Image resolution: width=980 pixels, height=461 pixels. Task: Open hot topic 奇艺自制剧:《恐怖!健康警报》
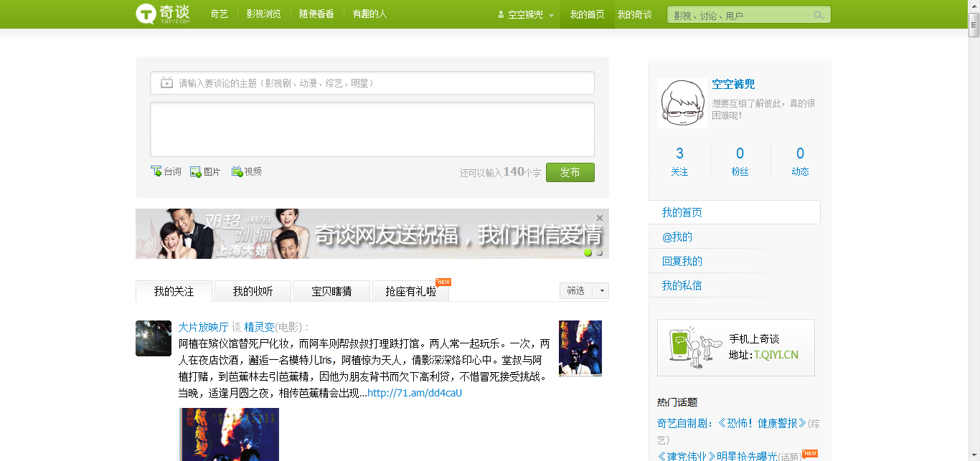(x=732, y=424)
